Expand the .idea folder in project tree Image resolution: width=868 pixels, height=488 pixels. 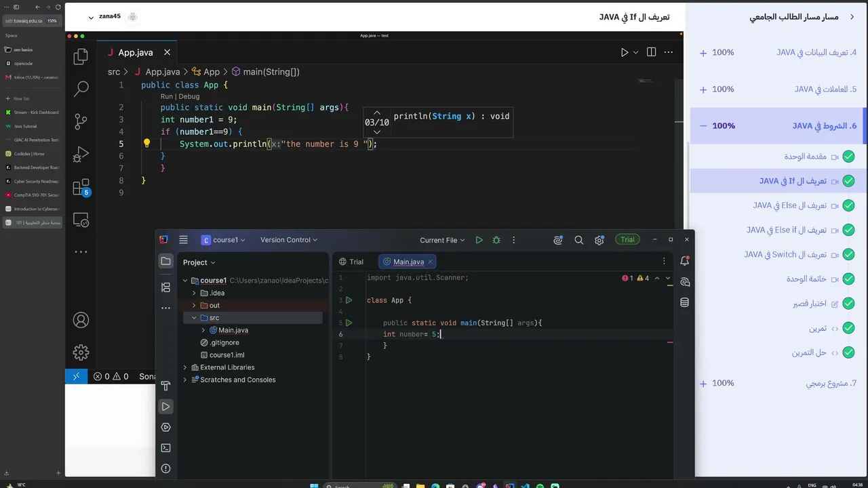pos(194,293)
